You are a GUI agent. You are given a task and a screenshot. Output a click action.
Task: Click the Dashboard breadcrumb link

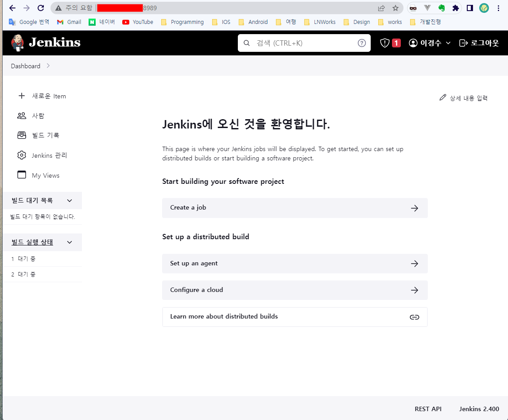click(x=26, y=66)
